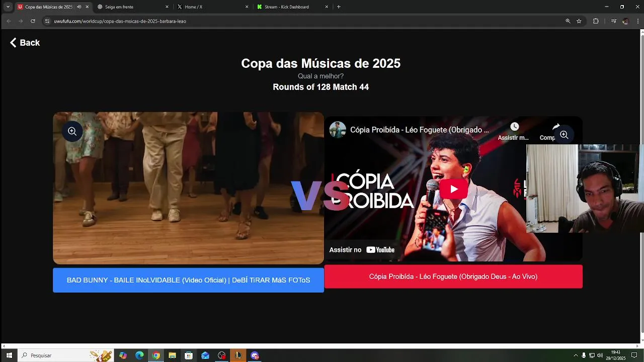644x362 pixels.
Task: Bookmark this page with the star icon
Action: pos(579,21)
